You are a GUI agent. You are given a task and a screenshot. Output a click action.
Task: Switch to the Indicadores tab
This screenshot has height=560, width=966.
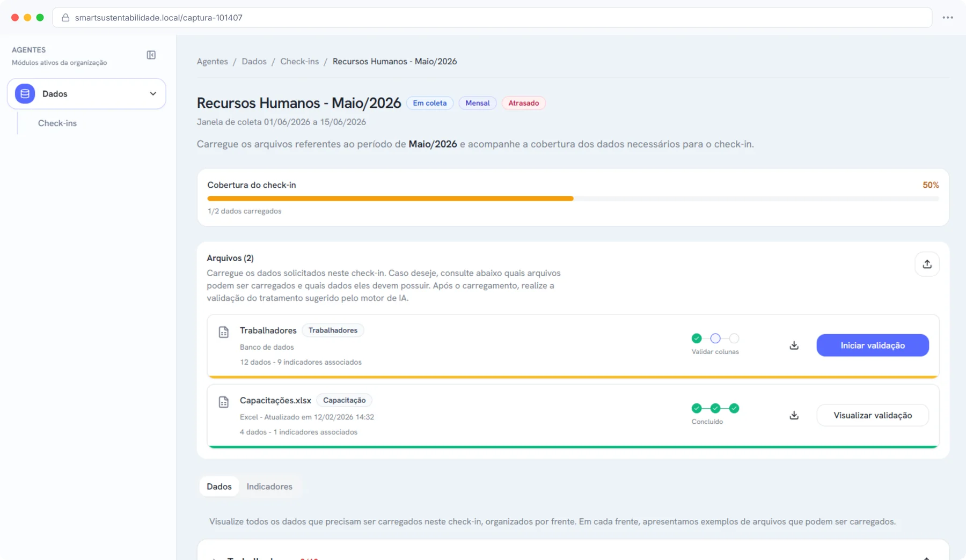coord(269,487)
